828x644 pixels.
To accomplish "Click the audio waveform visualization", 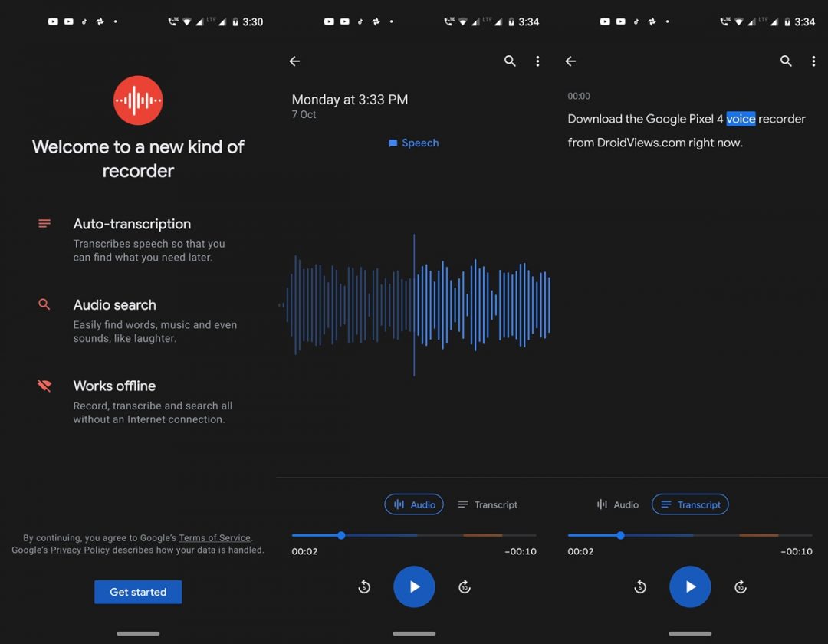I will pyautogui.click(x=414, y=305).
